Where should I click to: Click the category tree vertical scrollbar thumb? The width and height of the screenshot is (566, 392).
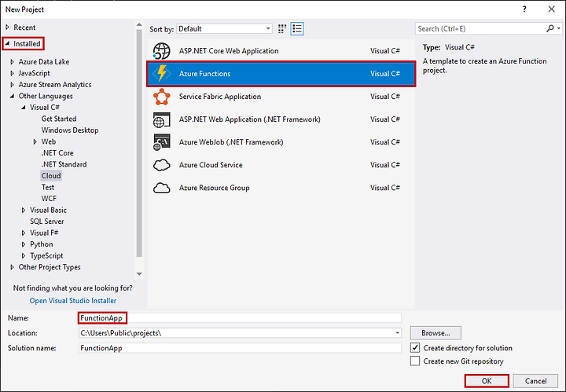click(x=139, y=144)
